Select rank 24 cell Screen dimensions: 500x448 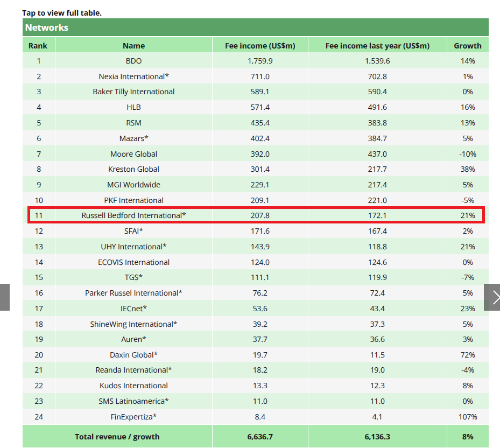[x=39, y=416]
